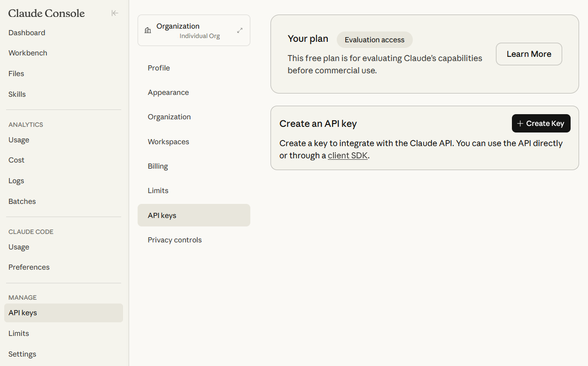The height and width of the screenshot is (366, 588).
Task: Open Batches in the sidebar
Action: [22, 202]
